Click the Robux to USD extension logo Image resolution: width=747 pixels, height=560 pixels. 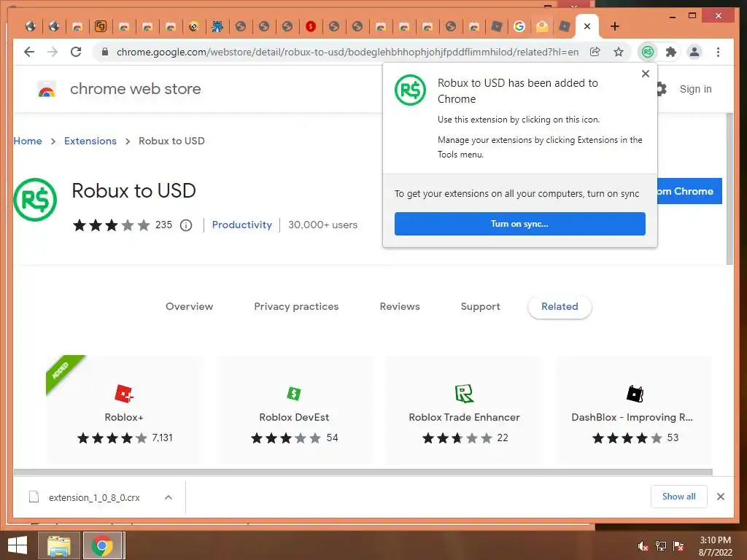click(x=35, y=200)
